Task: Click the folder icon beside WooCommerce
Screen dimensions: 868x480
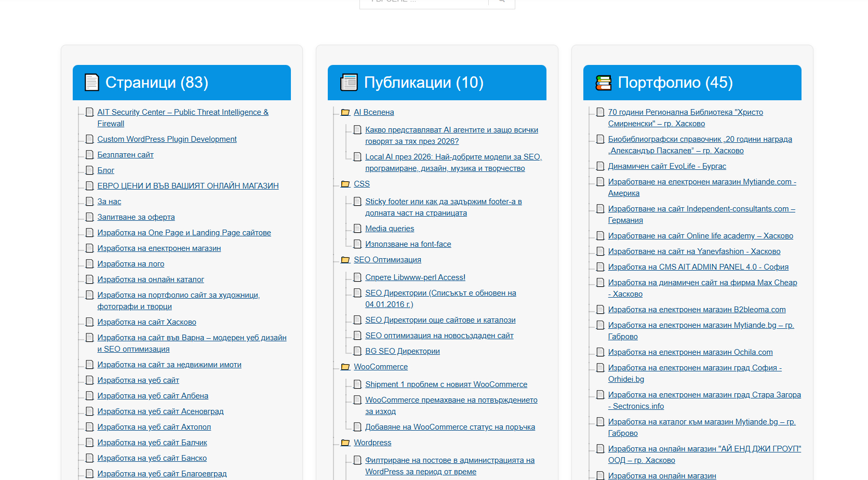Action: click(345, 367)
